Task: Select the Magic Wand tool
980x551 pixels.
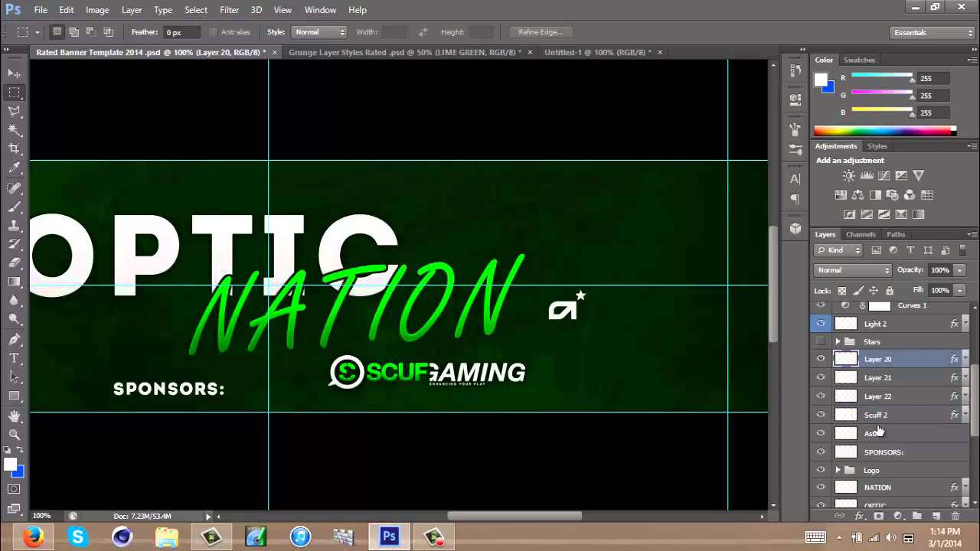Action: pyautogui.click(x=15, y=131)
